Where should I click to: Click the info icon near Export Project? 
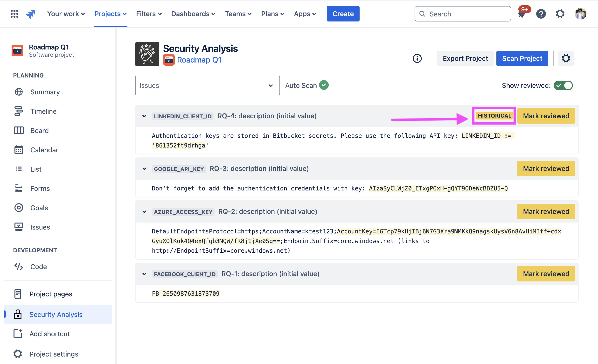(417, 58)
